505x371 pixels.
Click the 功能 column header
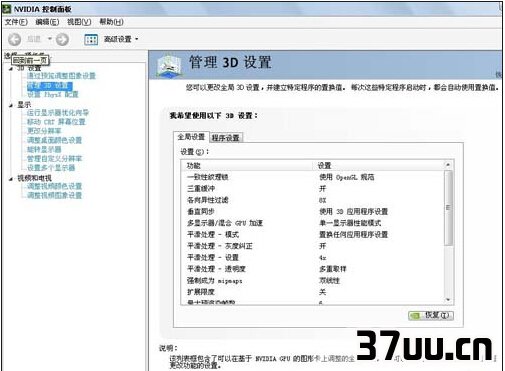pos(247,166)
